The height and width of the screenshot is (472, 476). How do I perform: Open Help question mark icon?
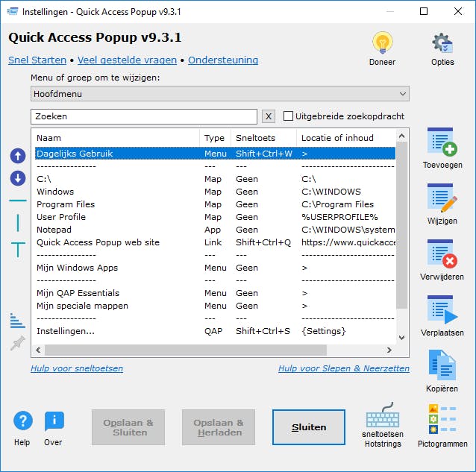coord(23,421)
